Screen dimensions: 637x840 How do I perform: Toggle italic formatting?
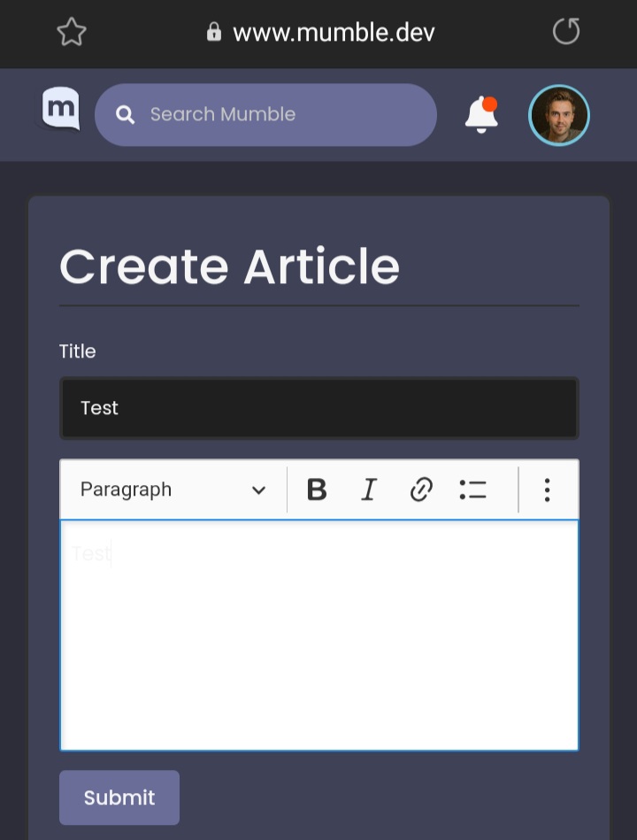369,489
